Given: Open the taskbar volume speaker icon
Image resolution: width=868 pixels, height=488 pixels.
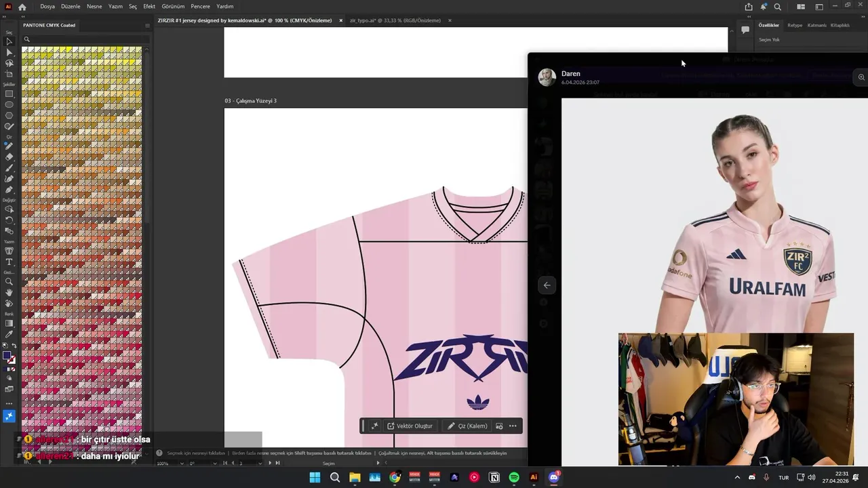Looking at the screenshot, I should (812, 477).
